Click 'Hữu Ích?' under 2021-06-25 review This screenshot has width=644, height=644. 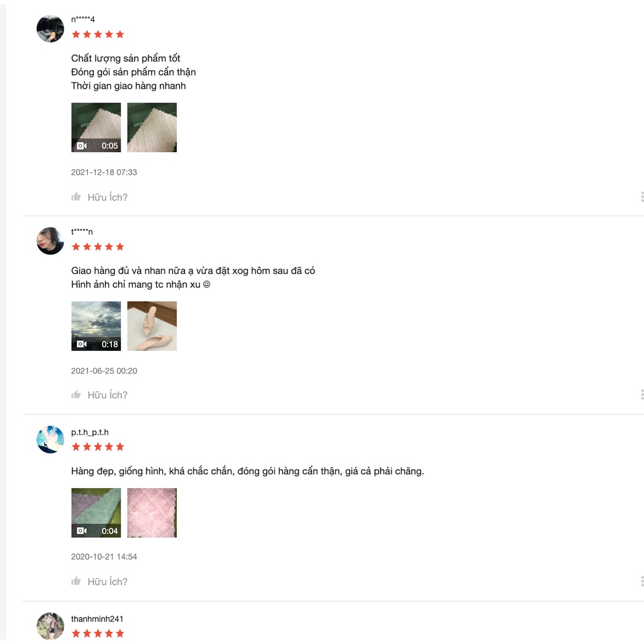[108, 395]
